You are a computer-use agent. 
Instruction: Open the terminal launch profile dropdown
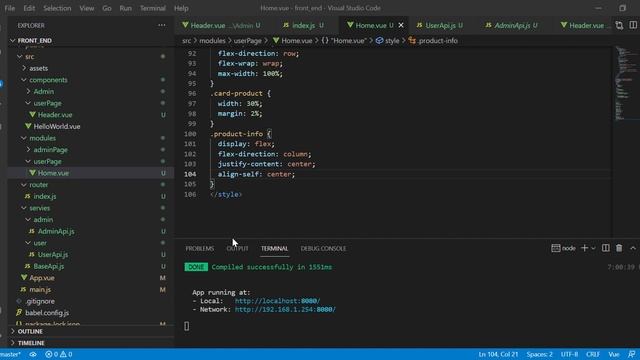point(593,248)
